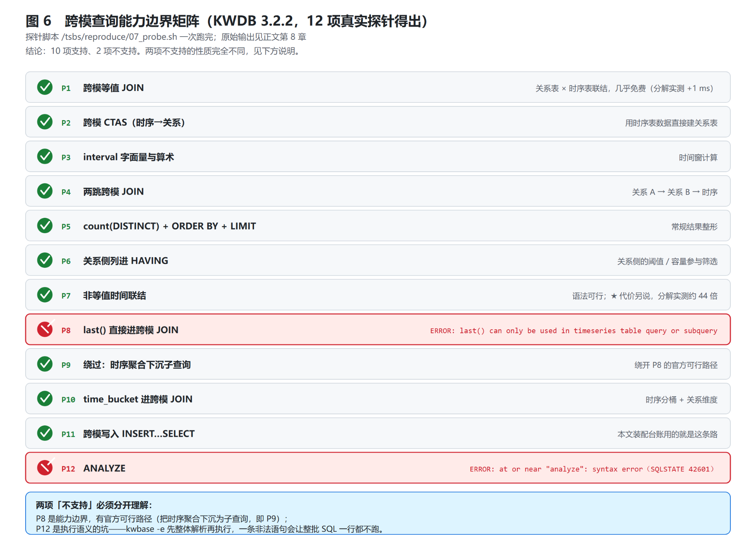The image size is (756, 551).
Task: Click 'last() 直接进跨模 JOIN' label
Action: 131,330
